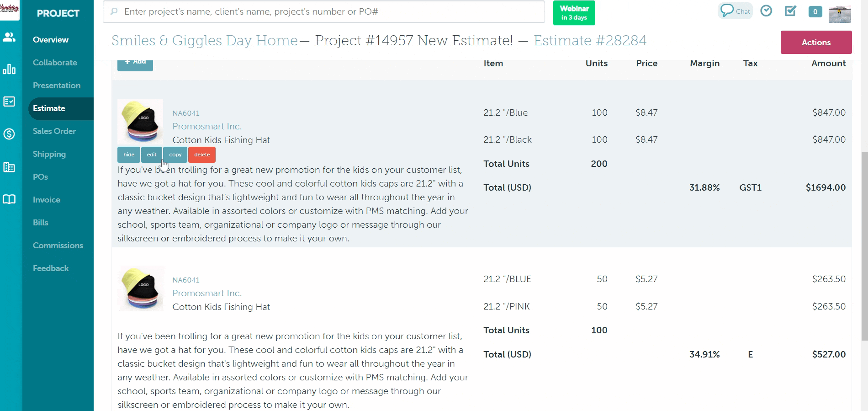Go to the Overview section
868x411 pixels.
point(51,40)
